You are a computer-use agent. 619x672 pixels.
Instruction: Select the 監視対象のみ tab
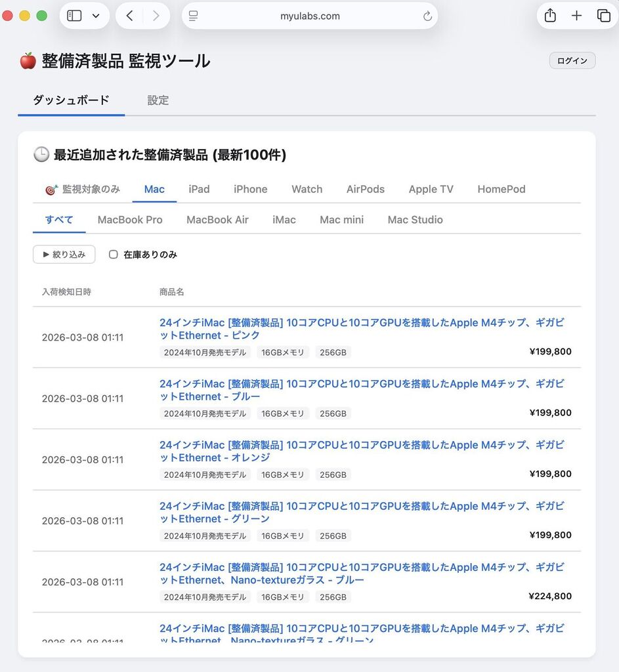coord(83,189)
